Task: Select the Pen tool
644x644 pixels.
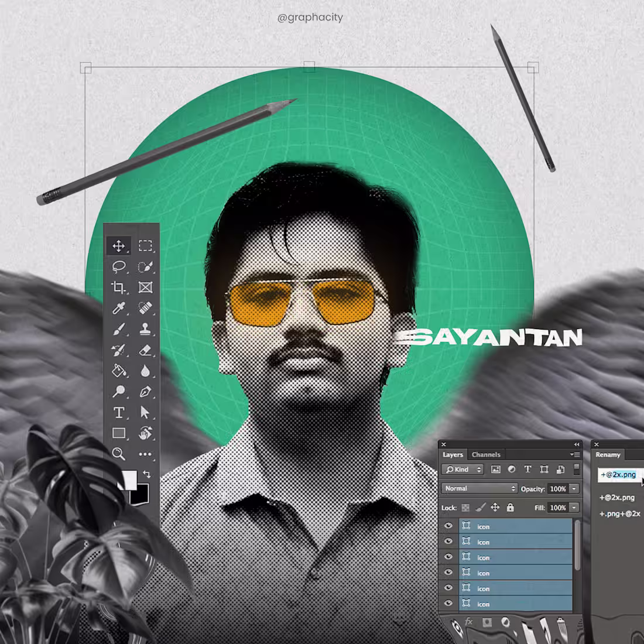Action: (146, 390)
